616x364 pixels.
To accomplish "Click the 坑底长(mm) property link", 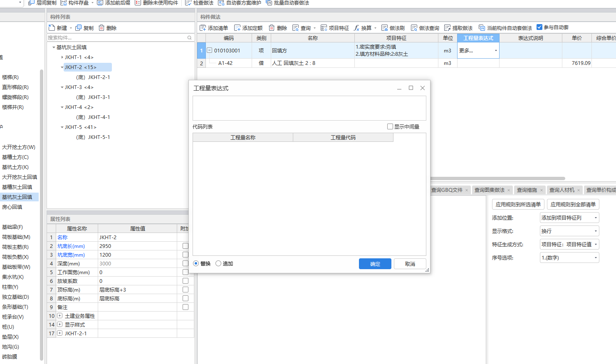I will click(x=71, y=246).
